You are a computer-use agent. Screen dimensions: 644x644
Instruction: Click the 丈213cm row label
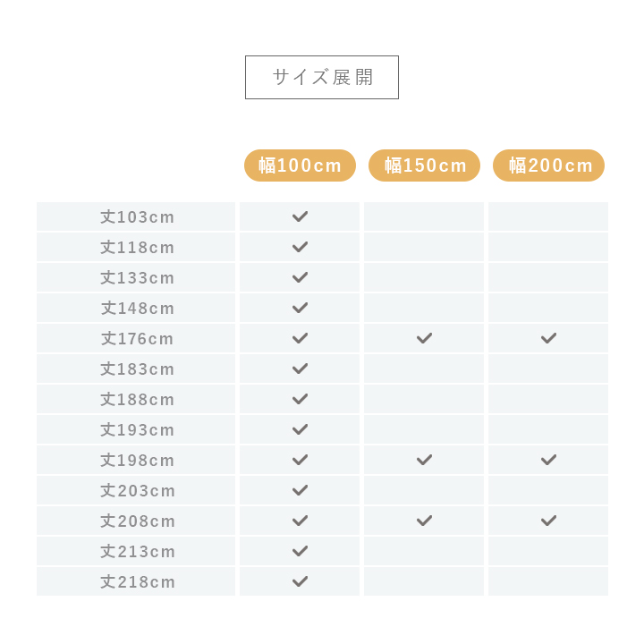pos(137,551)
